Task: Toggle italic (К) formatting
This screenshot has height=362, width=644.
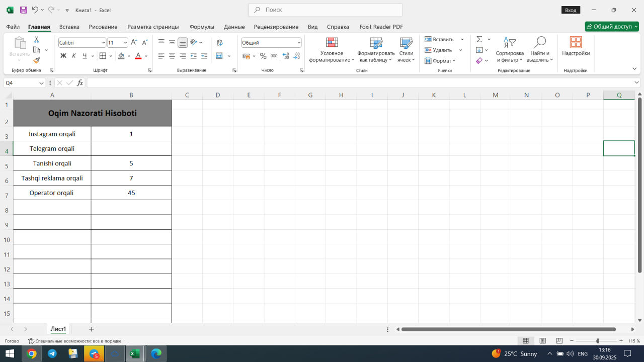Action: (x=74, y=56)
